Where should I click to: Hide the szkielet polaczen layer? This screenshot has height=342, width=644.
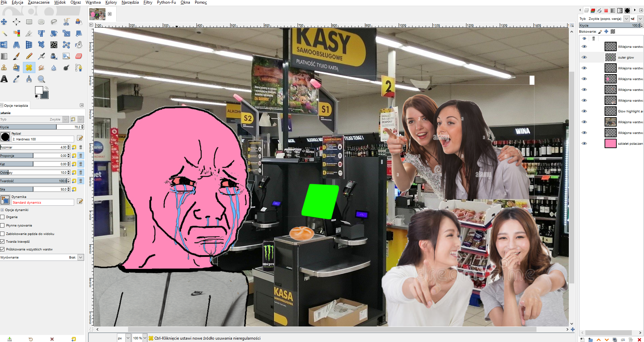coord(584,143)
